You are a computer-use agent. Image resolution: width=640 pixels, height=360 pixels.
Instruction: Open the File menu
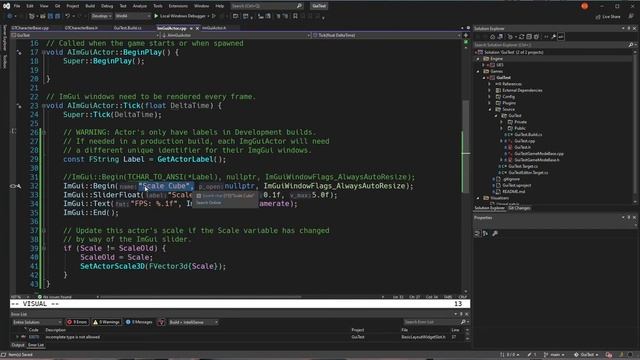[x=17, y=6]
